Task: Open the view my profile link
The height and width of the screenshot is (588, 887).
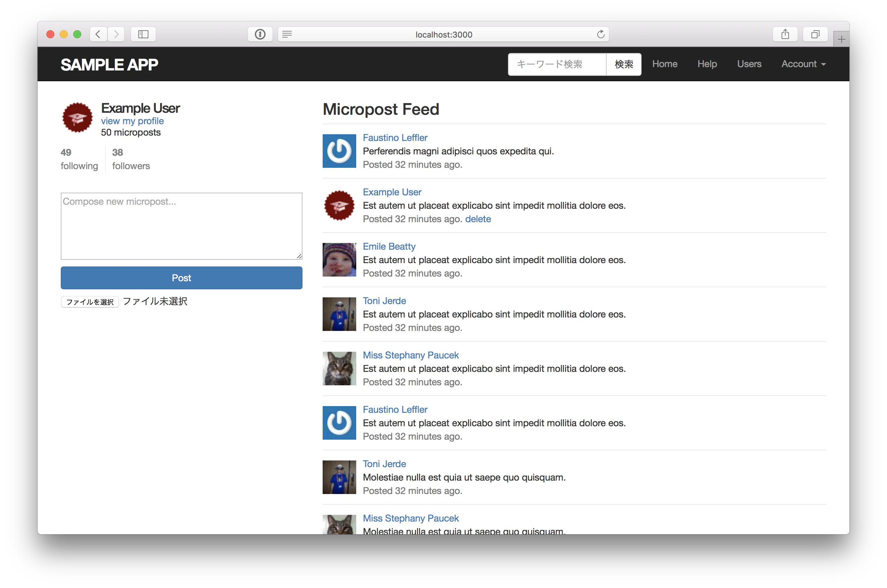Action: tap(132, 121)
